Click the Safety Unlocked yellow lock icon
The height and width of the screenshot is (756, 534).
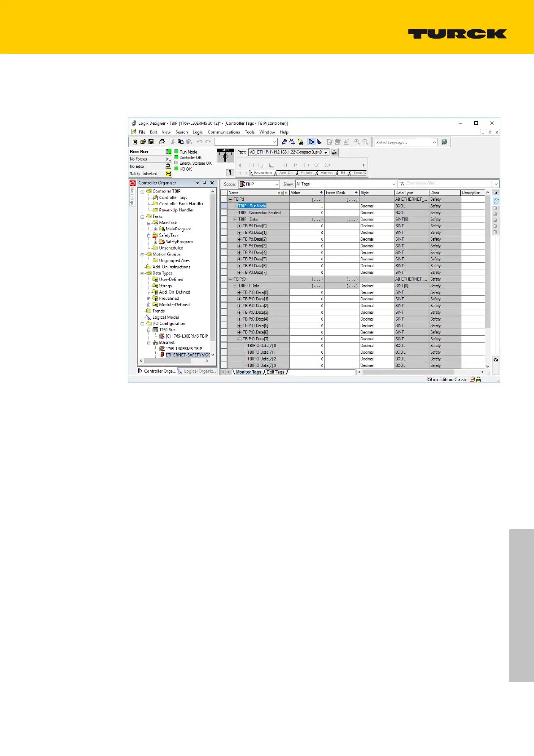168,174
